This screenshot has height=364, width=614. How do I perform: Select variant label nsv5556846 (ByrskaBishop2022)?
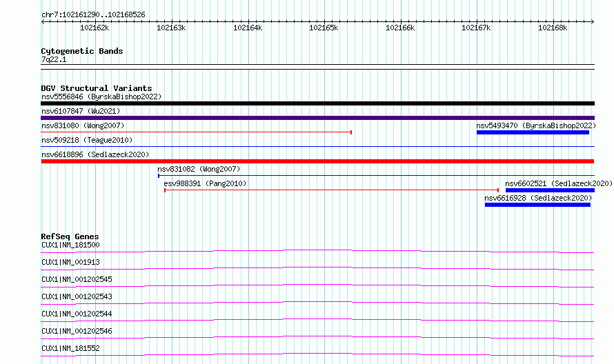(101, 97)
